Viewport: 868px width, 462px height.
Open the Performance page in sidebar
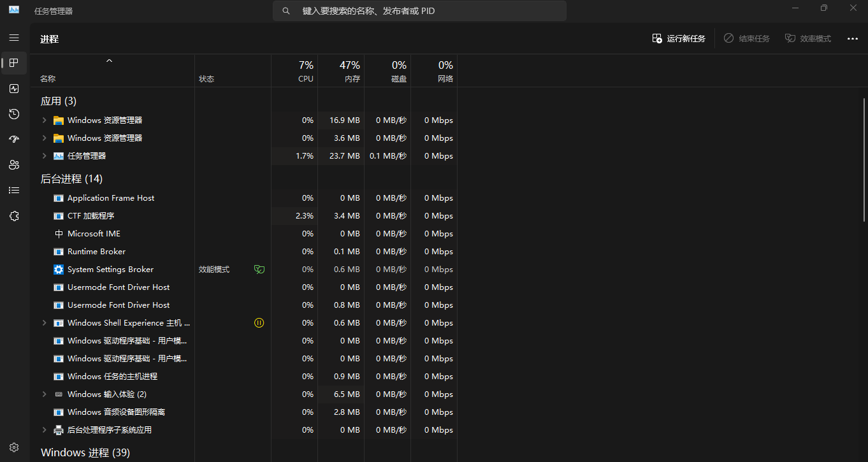[14, 89]
